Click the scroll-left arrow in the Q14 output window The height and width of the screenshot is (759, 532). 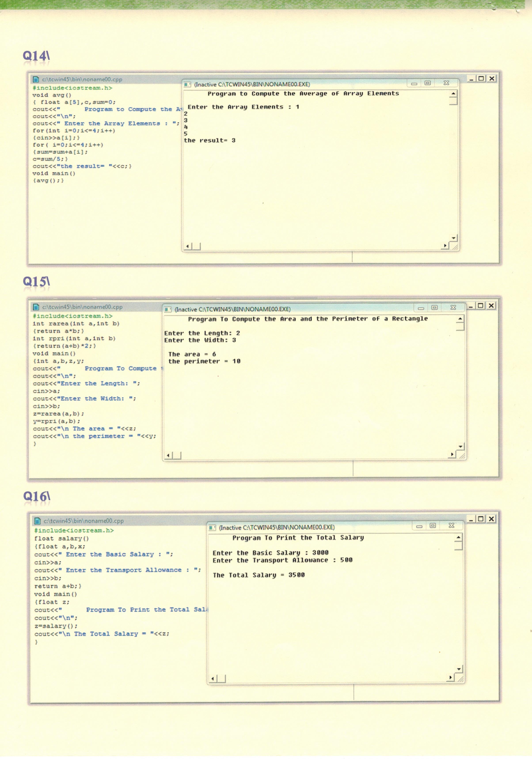tap(188, 246)
